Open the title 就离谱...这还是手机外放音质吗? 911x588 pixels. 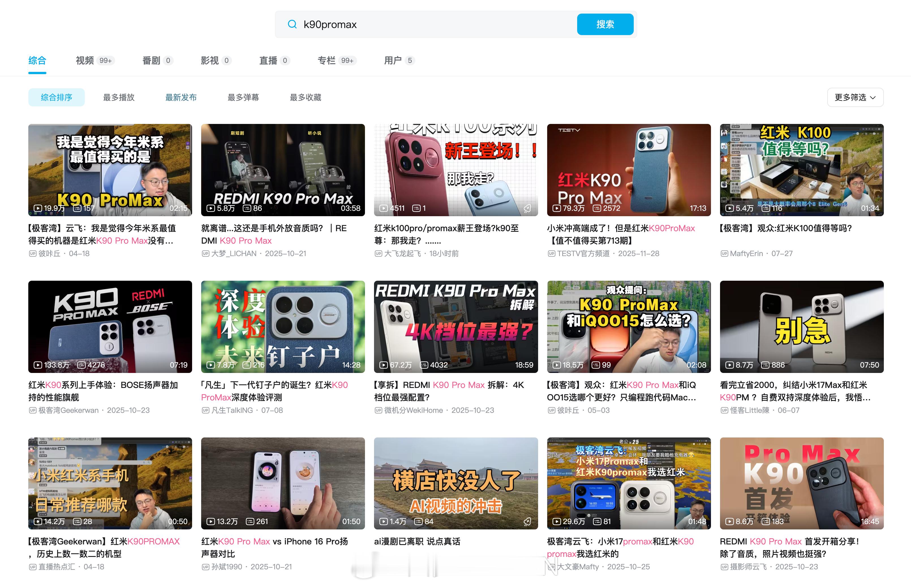point(274,235)
